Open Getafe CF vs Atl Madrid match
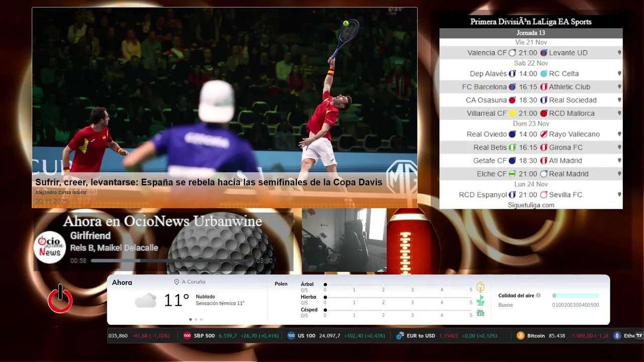The image size is (644, 362). [531, 161]
